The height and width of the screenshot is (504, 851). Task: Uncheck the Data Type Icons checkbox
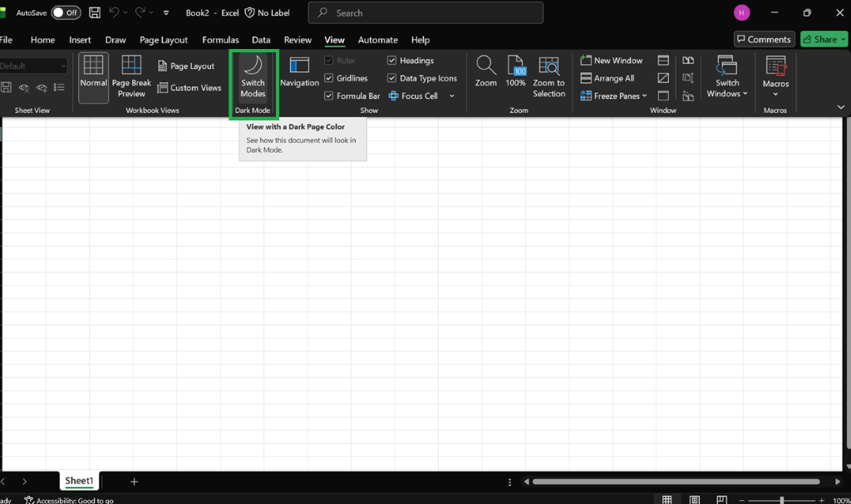click(x=392, y=78)
